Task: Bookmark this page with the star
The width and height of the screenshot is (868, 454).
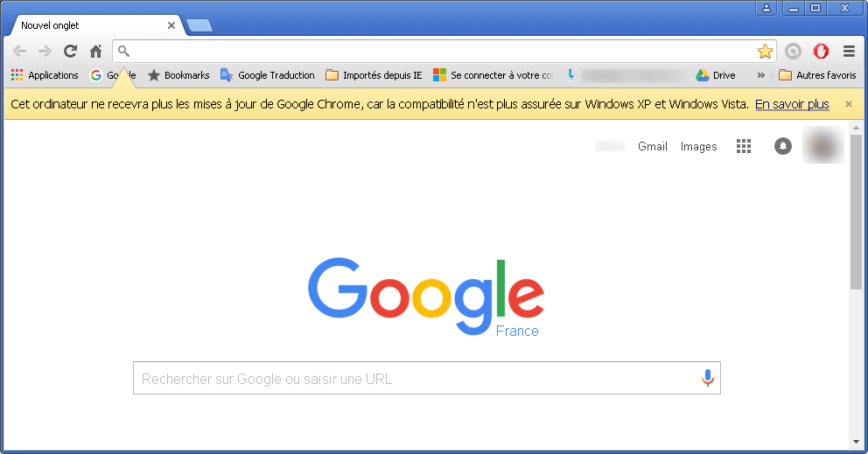Action: pyautogui.click(x=765, y=52)
